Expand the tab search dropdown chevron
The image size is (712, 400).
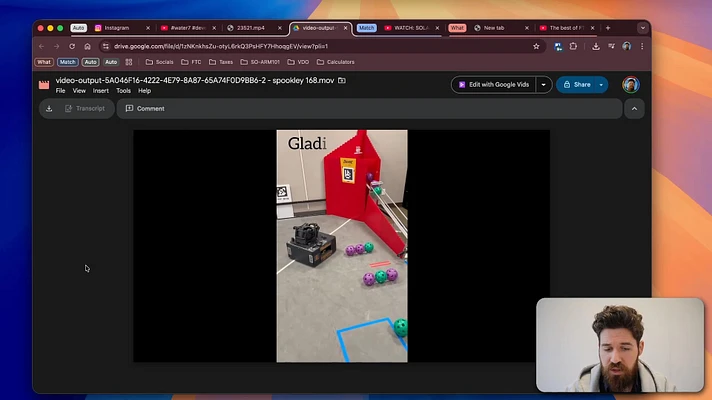(643, 28)
